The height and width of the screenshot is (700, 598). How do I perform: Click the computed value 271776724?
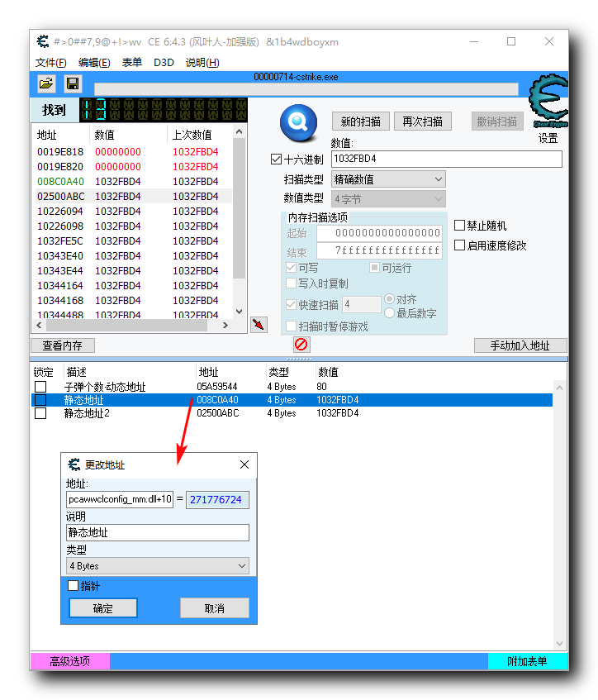point(217,499)
